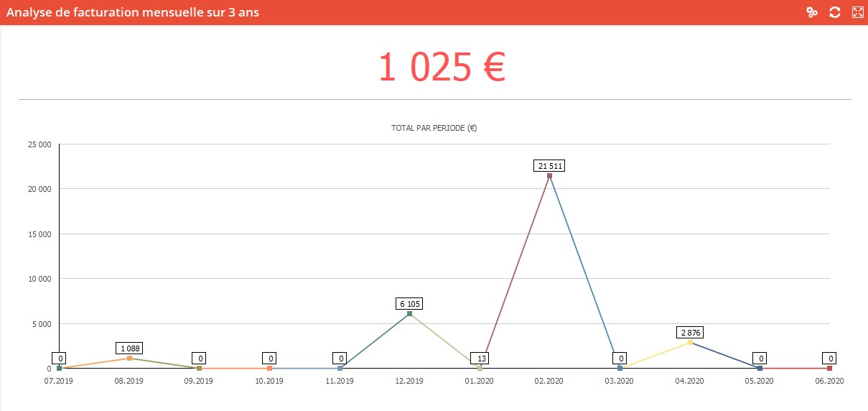
Task: Click the 02.2020 peak data point marker
Action: [x=549, y=175]
